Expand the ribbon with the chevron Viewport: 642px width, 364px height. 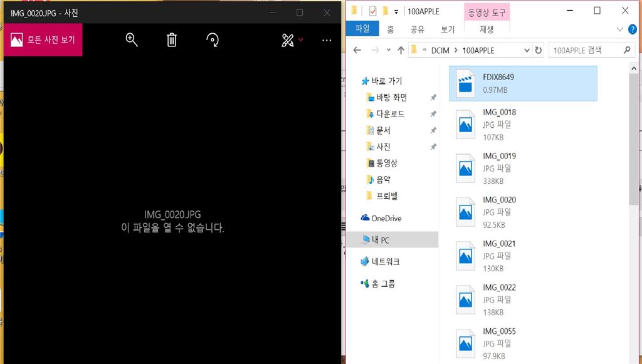point(619,29)
